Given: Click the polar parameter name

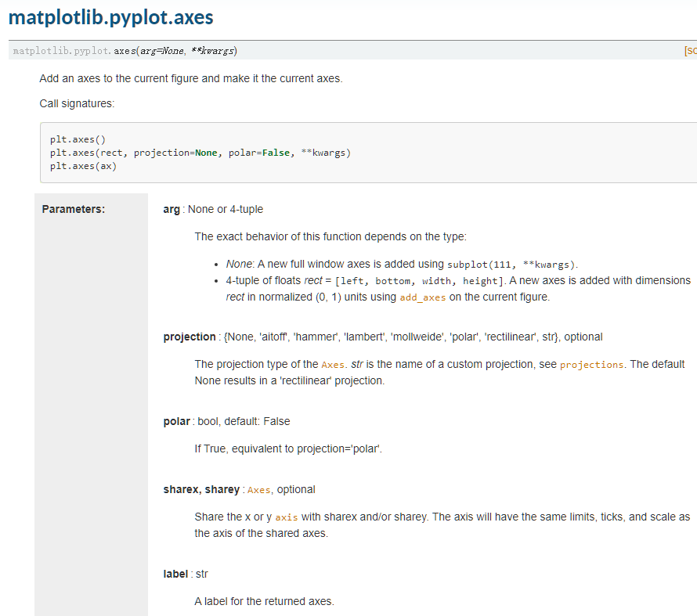Looking at the screenshot, I should pos(176,421).
